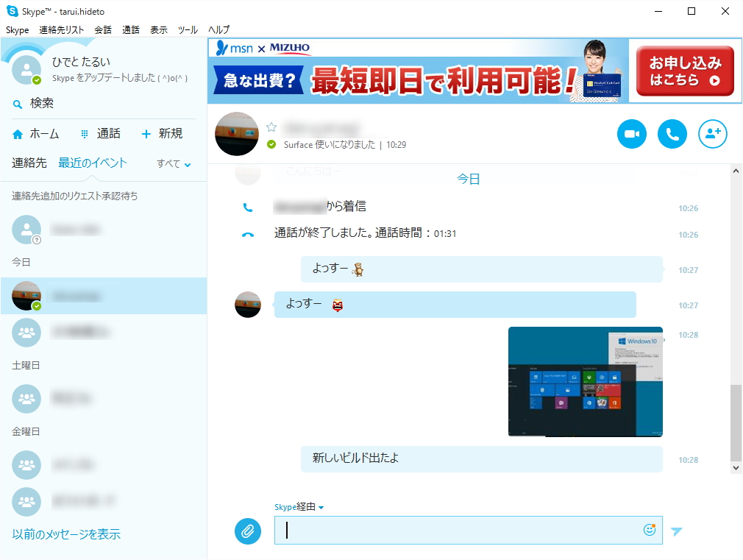Open 検索 via the magnifier icon
Image resolution: width=743 pixels, height=560 pixels.
click(x=16, y=103)
